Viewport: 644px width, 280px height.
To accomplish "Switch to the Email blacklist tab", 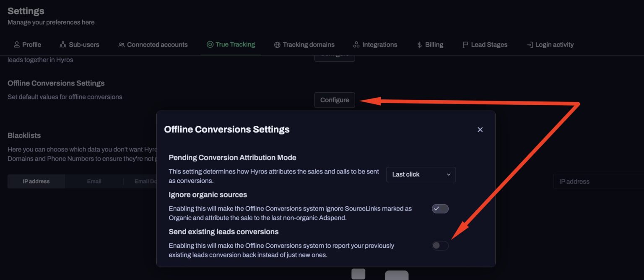I will pyautogui.click(x=94, y=181).
